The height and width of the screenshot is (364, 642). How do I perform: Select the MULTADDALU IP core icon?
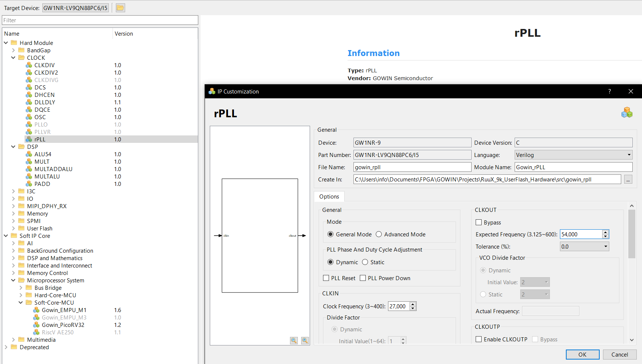click(29, 169)
